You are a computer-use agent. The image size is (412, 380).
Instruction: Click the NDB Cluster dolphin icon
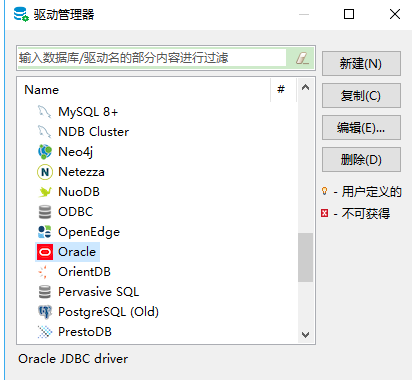44,132
